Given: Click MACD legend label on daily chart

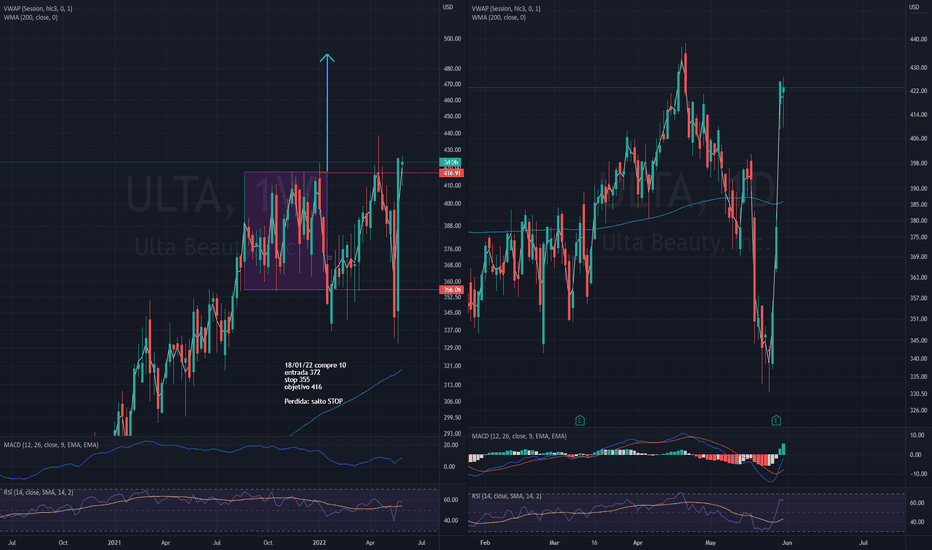Looking at the screenshot, I should pos(519,436).
